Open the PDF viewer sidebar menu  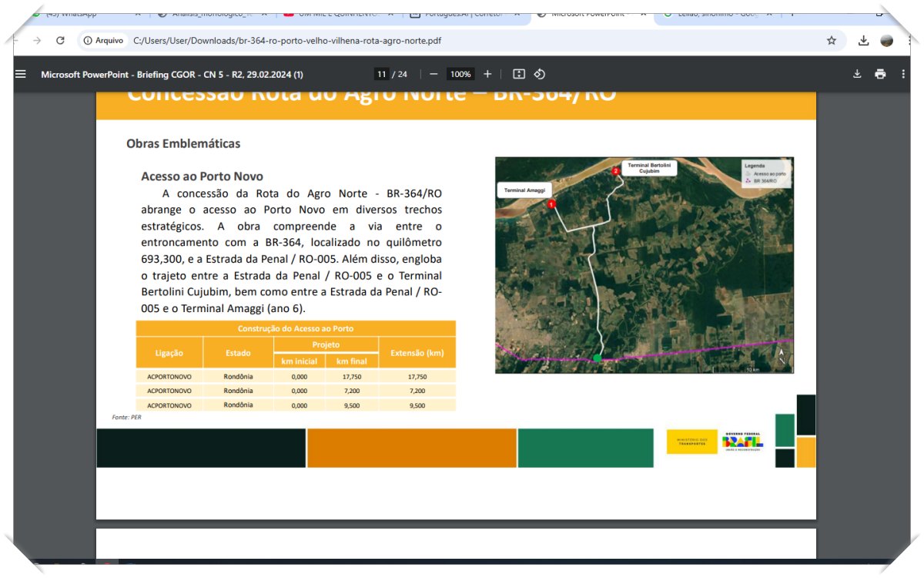pos(21,74)
